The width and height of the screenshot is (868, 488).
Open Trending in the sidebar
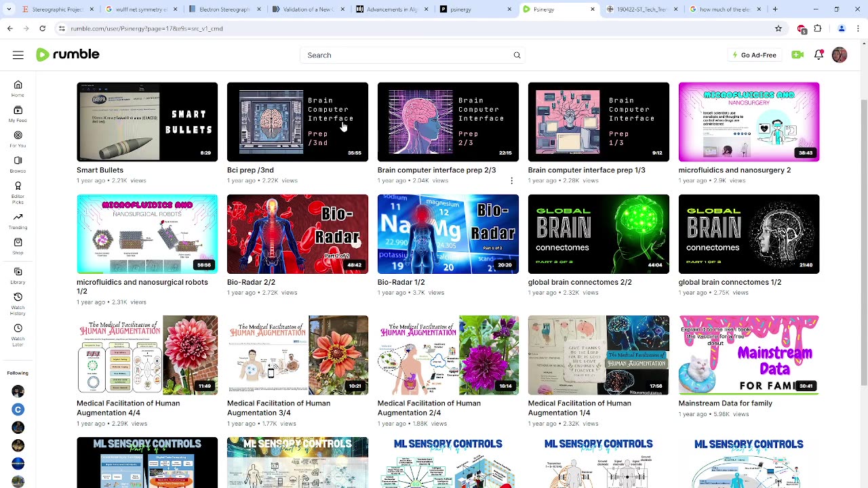18,221
